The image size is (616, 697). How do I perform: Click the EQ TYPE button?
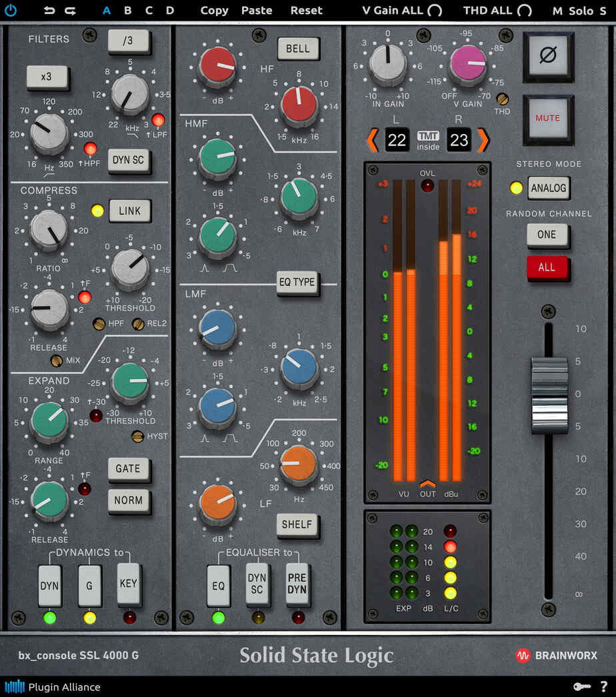[297, 282]
